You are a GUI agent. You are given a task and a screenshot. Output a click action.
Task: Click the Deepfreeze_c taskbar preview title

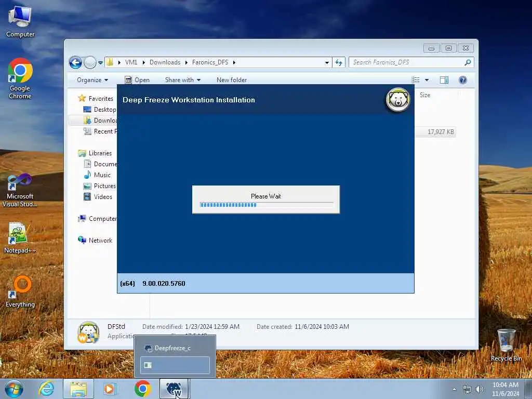tap(172, 348)
